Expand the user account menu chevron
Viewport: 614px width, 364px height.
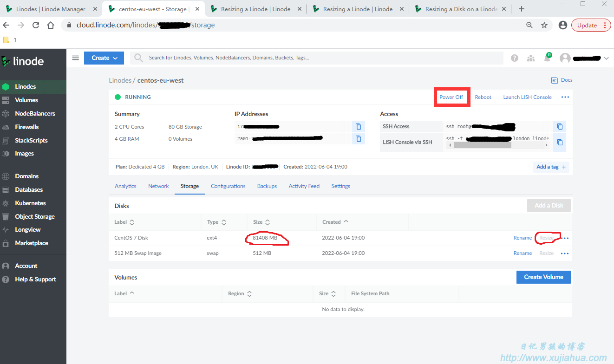click(x=606, y=58)
